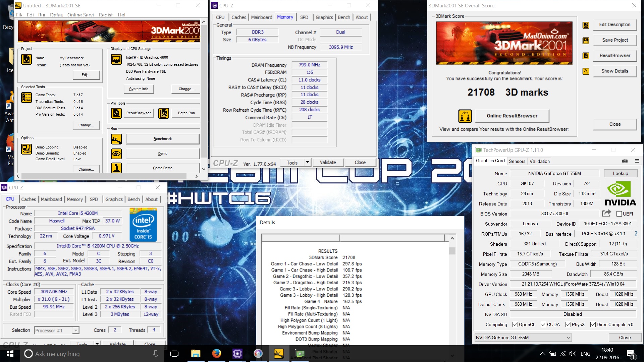Screen dimensions: 644x362
Task: Click the Edit button in the Project section
Action: (86, 75)
